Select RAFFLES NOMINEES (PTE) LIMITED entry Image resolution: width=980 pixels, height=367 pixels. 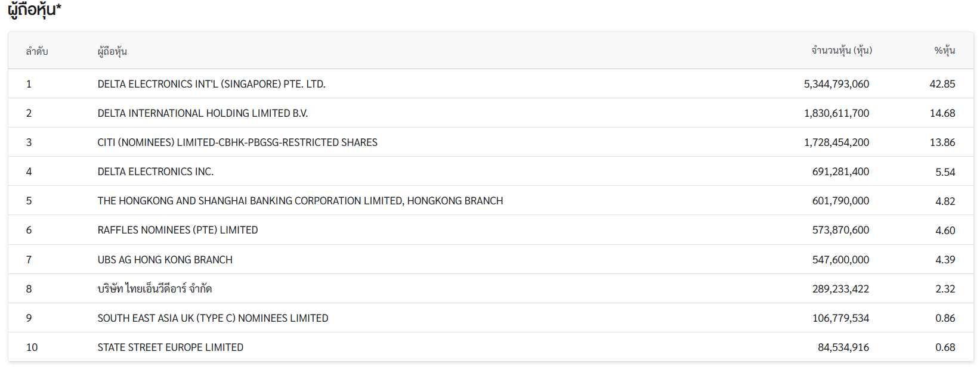178,230
